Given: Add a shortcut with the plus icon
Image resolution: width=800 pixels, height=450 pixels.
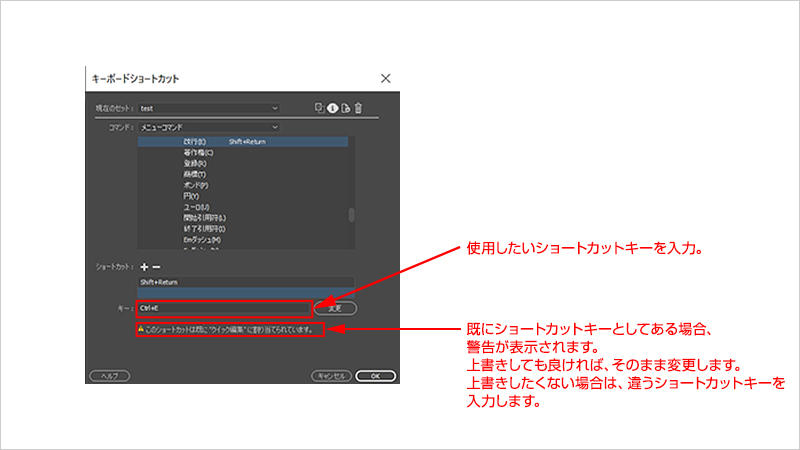Looking at the screenshot, I should (144, 267).
